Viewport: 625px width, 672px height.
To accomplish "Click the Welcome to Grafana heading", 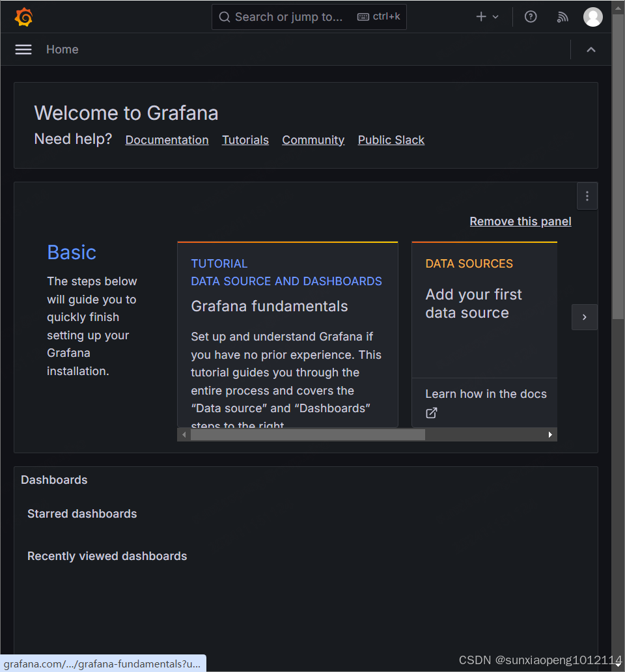I will (x=126, y=113).
